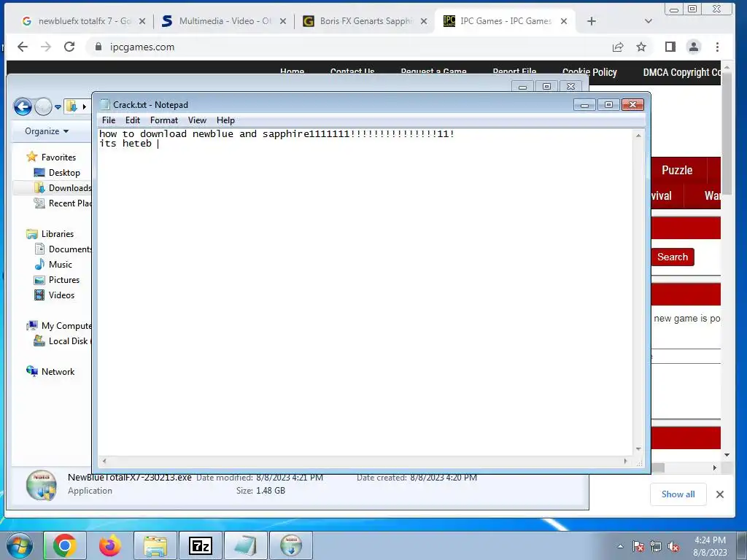Image resolution: width=747 pixels, height=560 pixels.
Task: Open File Explorer from taskbar
Action: pyautogui.click(x=155, y=545)
